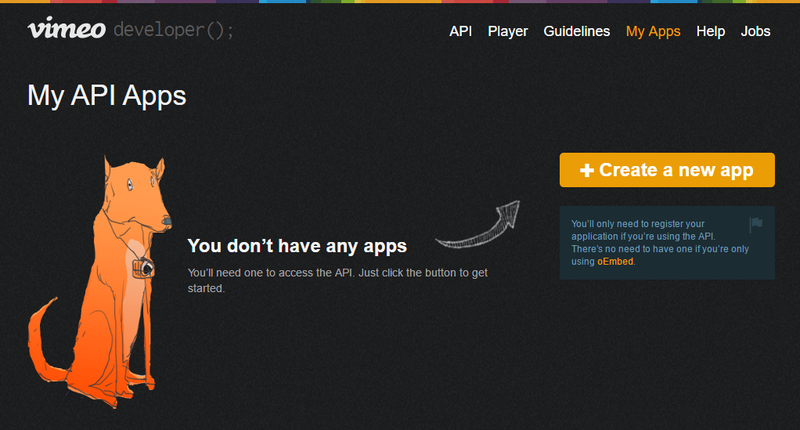Click "You don't have any apps" heading
The height and width of the screenshot is (430, 800).
(x=297, y=246)
